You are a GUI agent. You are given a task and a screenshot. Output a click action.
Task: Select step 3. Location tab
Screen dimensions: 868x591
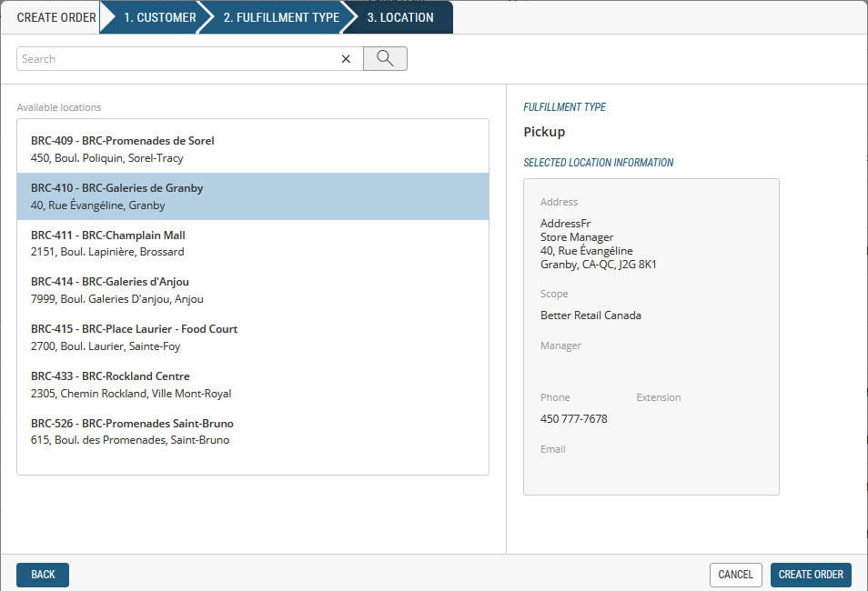399,17
